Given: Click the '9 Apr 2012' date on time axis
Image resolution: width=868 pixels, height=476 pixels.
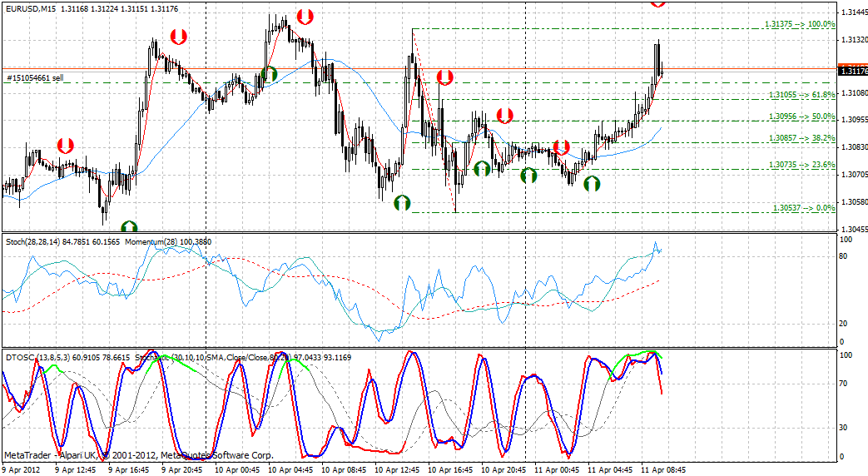Looking at the screenshot, I should pyautogui.click(x=21, y=470).
